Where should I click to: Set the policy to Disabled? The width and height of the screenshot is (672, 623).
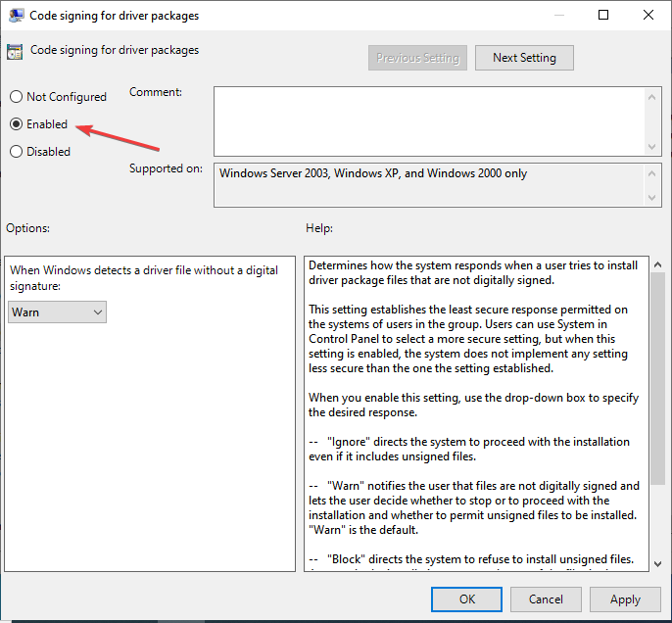[x=16, y=152]
